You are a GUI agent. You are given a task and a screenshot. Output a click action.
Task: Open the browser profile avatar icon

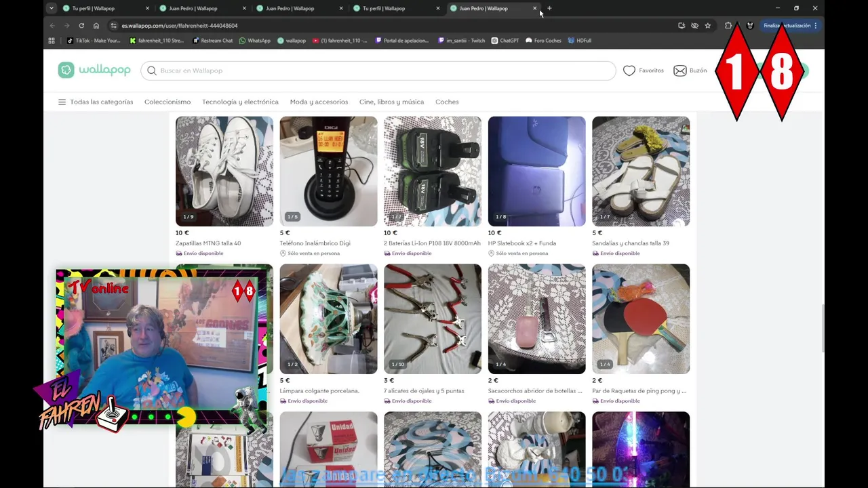(750, 26)
